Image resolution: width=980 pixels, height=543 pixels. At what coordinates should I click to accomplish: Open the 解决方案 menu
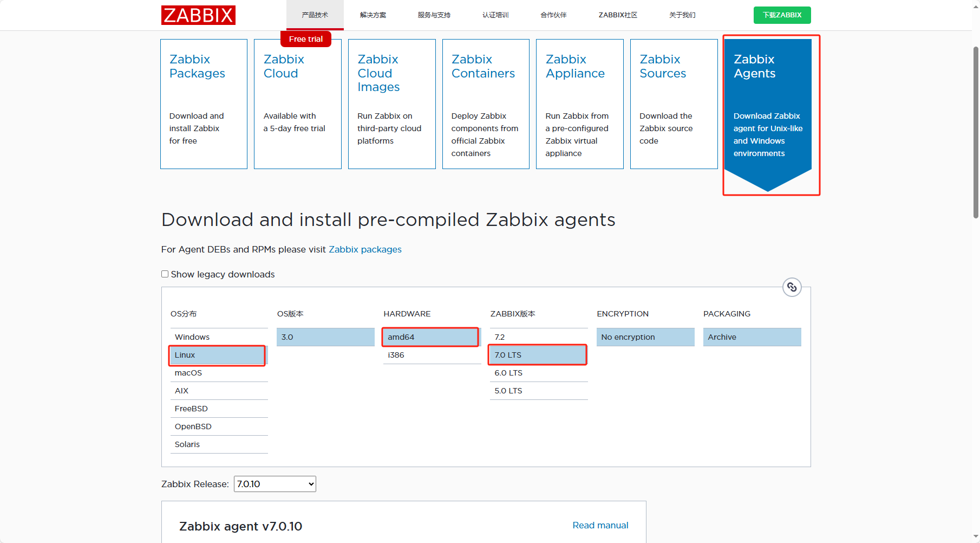click(373, 15)
